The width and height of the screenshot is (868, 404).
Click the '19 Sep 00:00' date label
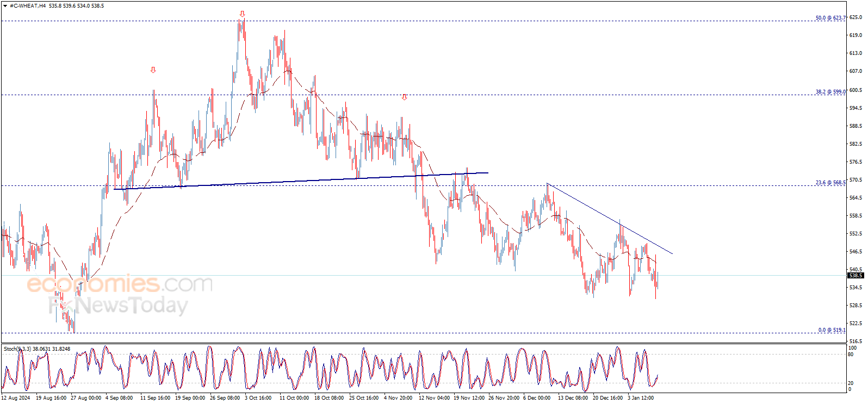coord(190,398)
